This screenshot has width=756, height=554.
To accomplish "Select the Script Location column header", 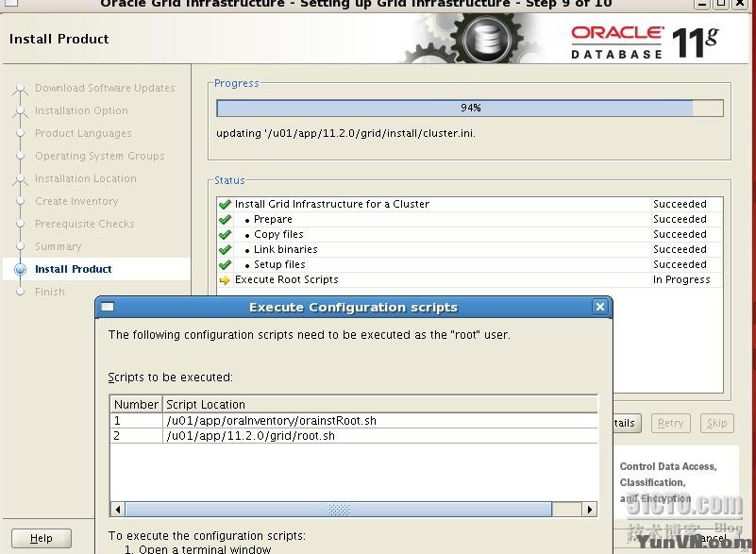I will coord(380,404).
